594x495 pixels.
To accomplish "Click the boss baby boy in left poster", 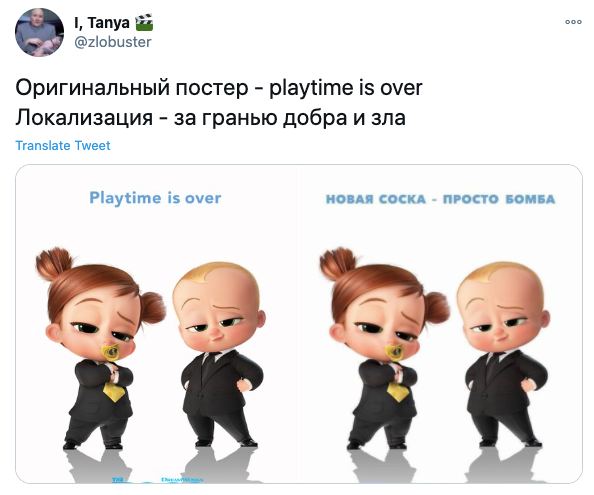I will [x=219, y=354].
